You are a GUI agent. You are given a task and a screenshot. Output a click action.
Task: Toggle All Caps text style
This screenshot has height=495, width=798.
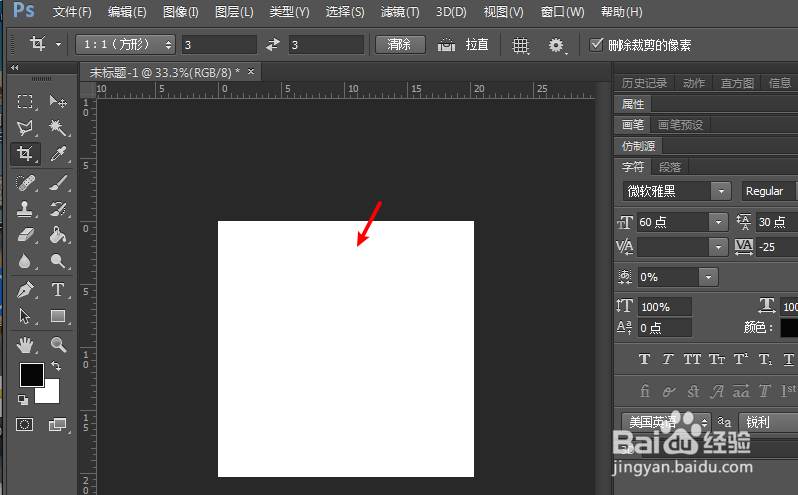(x=692, y=359)
